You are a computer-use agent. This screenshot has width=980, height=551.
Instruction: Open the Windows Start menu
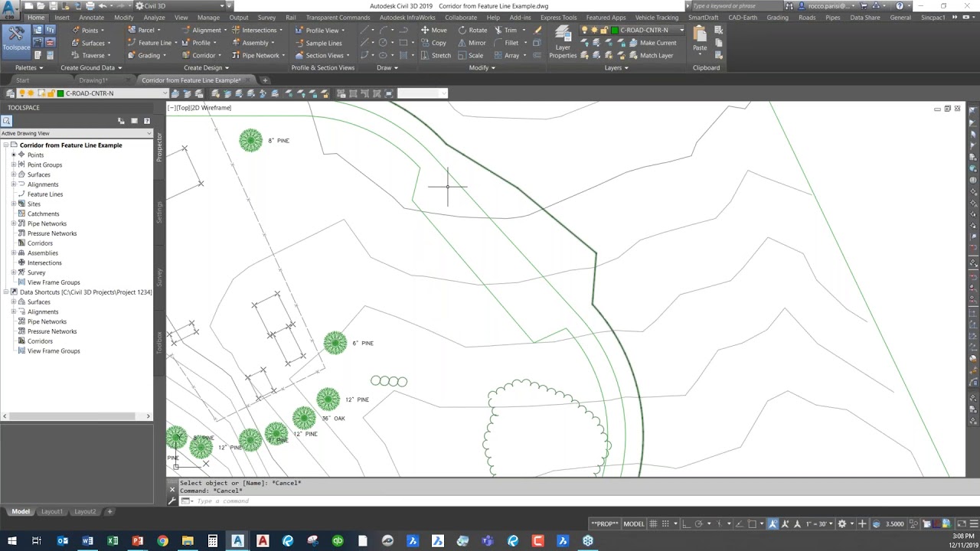point(12,541)
